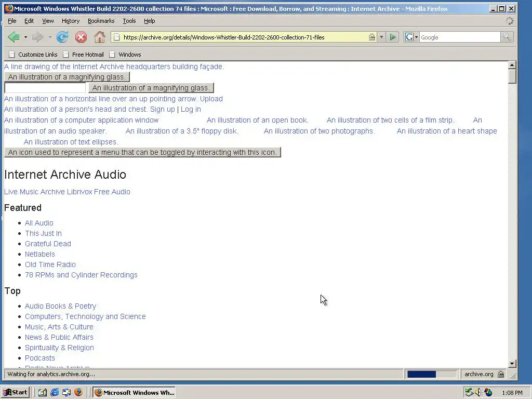Click the lock icon in address bar
The height and width of the screenshot is (399, 532).
tap(372, 37)
